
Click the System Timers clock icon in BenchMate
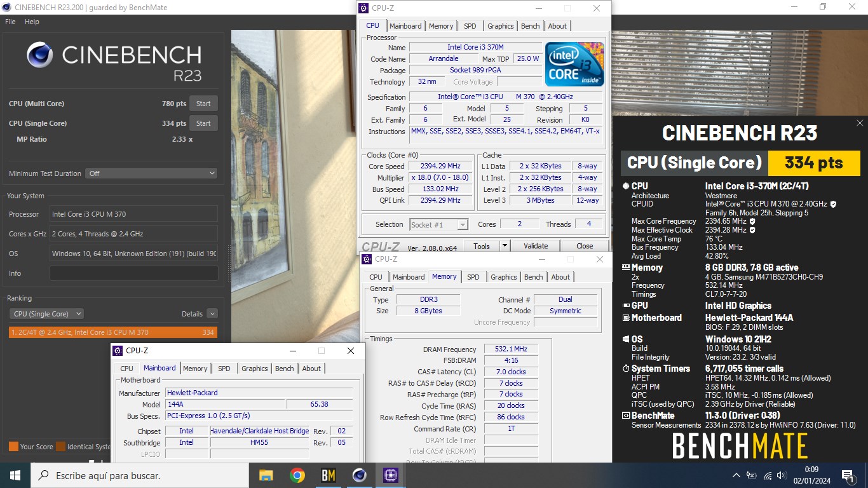coord(625,369)
